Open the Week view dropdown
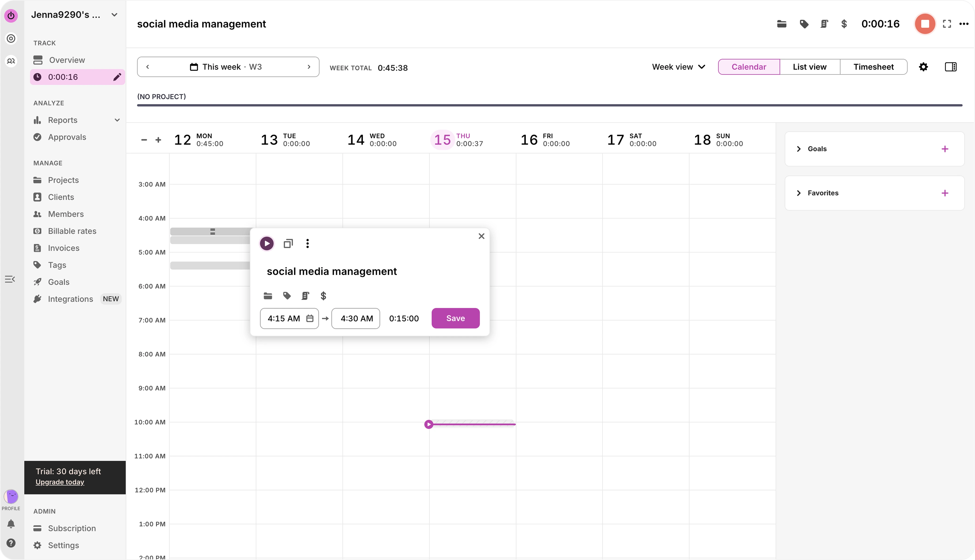This screenshot has height=560, width=975. pos(678,67)
